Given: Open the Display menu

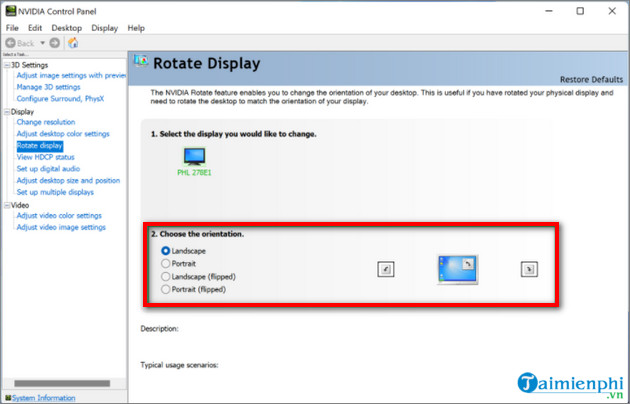Looking at the screenshot, I should point(104,28).
